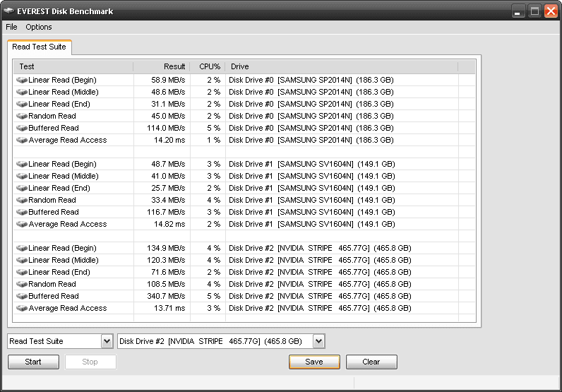Click Drive #1 Buffered Read test name
This screenshot has width=562, height=392.
(x=54, y=212)
